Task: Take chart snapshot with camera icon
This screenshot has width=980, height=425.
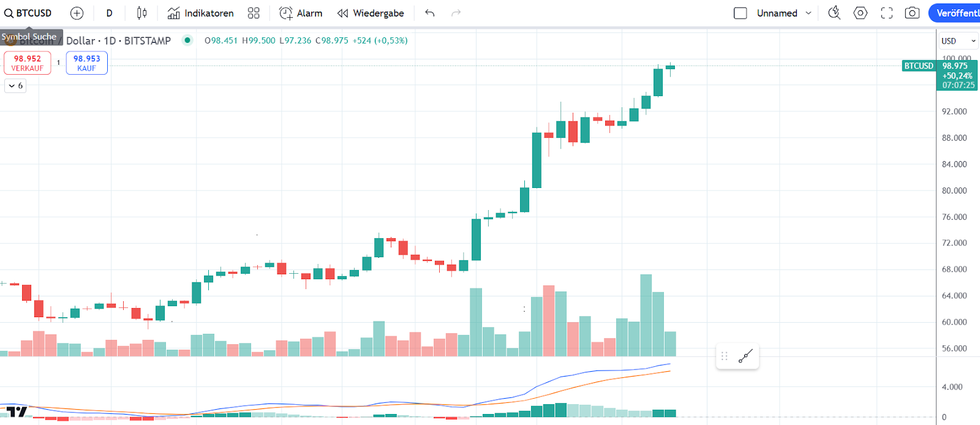Action: point(912,13)
